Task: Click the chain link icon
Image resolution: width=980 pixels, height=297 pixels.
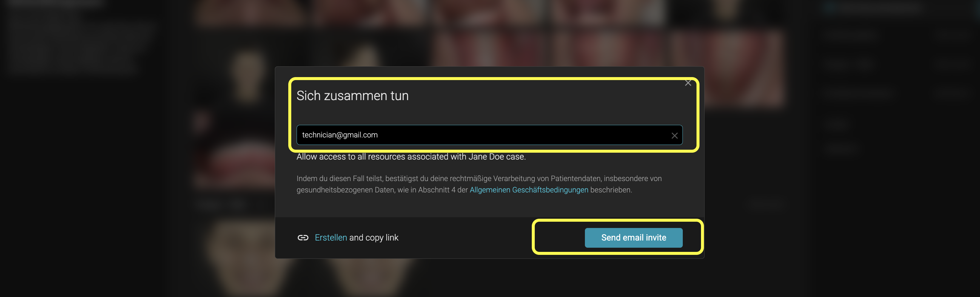Action: click(303, 238)
